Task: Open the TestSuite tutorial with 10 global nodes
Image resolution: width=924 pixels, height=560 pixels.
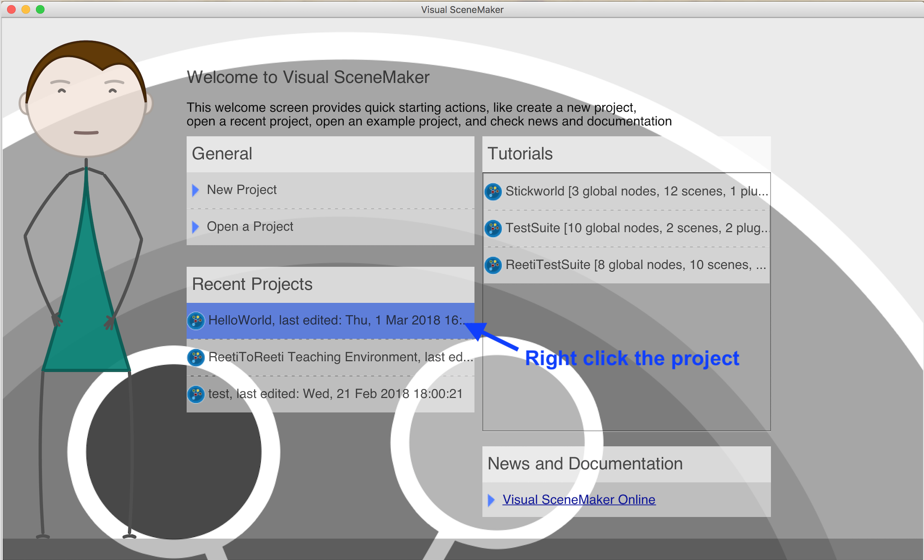Action: 636,228
